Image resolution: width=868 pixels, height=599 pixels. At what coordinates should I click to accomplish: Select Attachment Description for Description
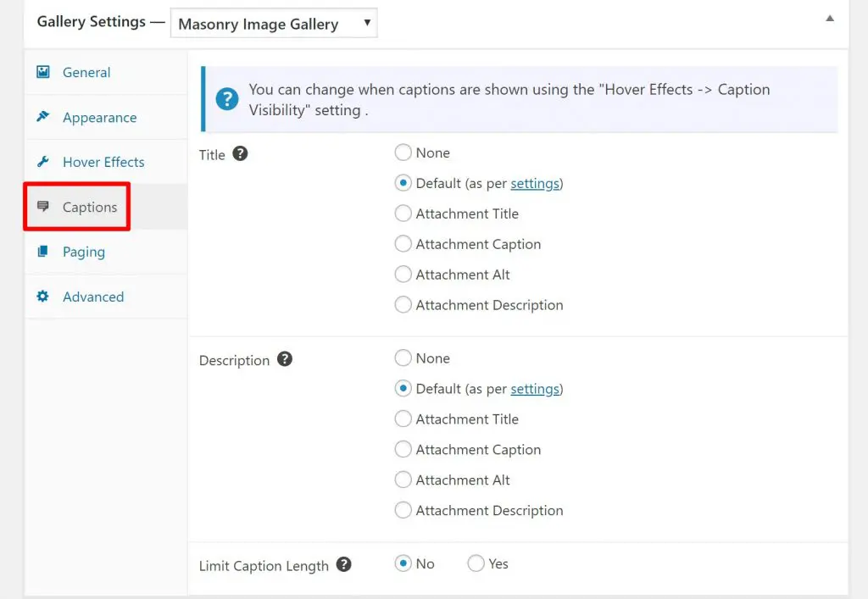(403, 511)
